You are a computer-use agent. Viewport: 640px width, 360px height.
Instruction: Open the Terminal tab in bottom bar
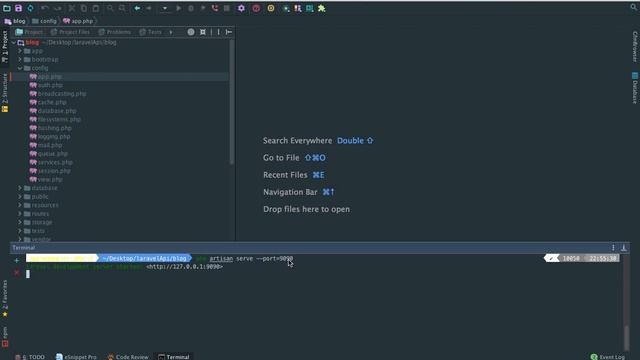coord(173,357)
